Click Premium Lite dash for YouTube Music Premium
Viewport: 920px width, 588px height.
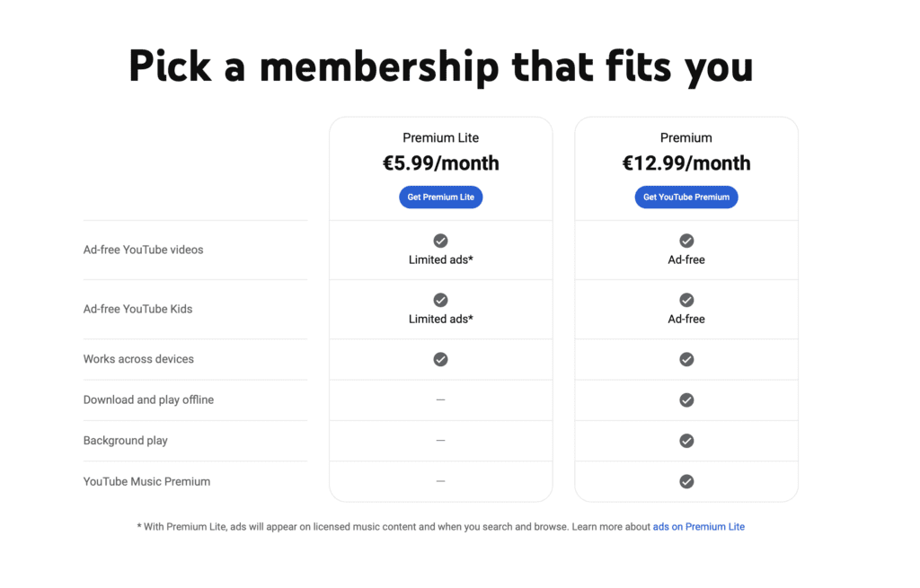pyautogui.click(x=440, y=481)
